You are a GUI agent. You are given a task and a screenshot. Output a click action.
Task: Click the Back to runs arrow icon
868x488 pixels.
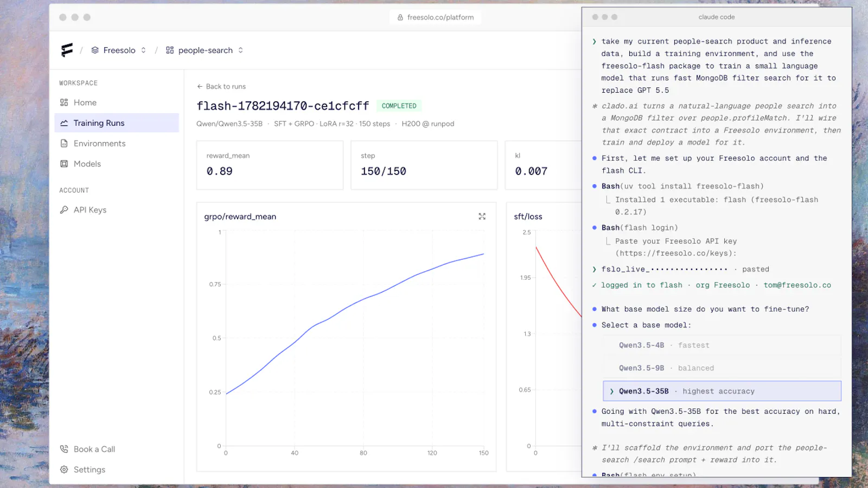pyautogui.click(x=200, y=86)
